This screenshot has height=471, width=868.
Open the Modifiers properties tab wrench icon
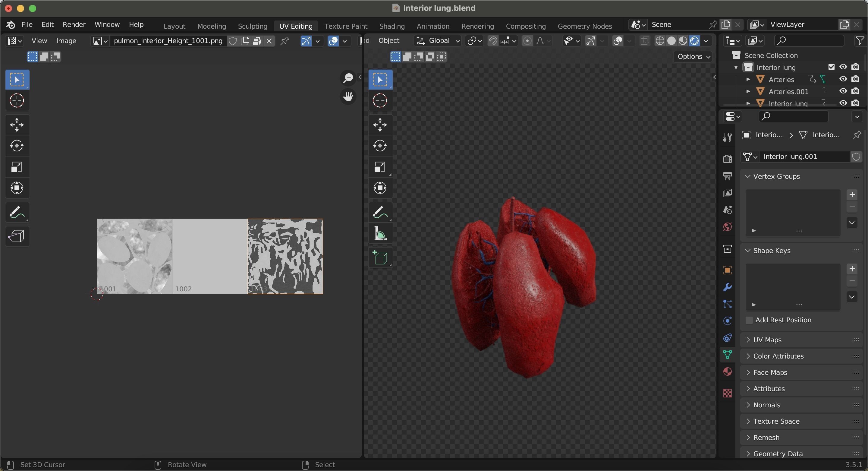pos(728,287)
